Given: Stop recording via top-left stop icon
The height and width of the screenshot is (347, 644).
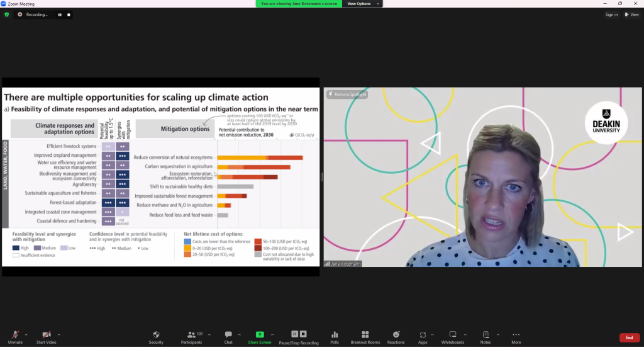Looking at the screenshot, I should 69,14.
